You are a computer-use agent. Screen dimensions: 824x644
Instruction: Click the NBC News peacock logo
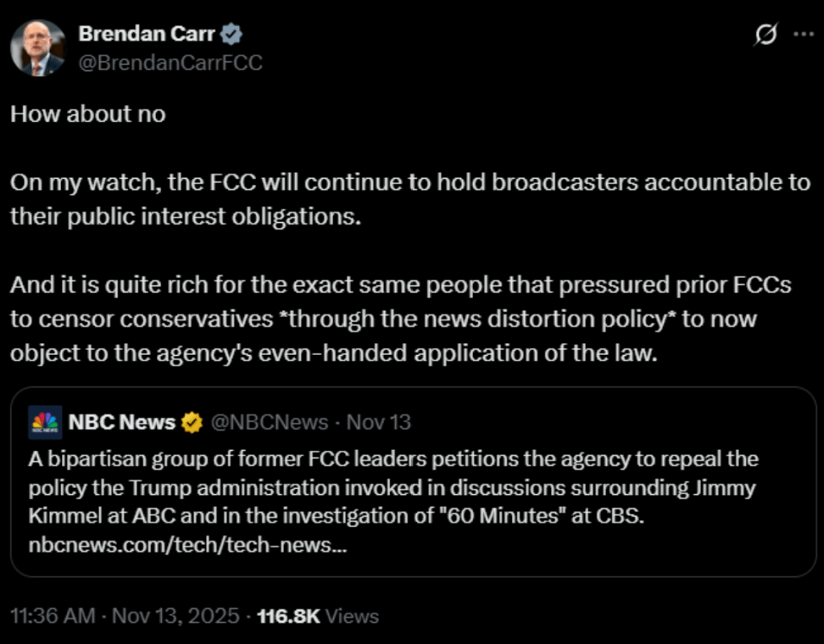(x=45, y=423)
